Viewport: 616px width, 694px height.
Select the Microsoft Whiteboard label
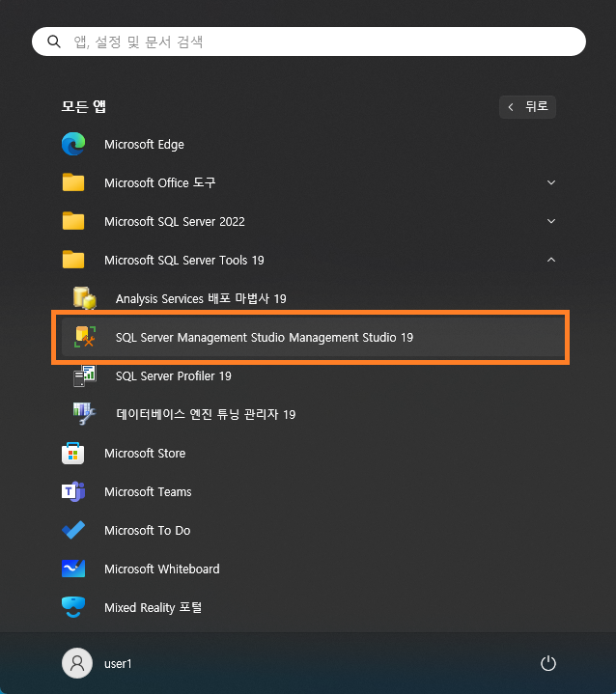(x=162, y=569)
